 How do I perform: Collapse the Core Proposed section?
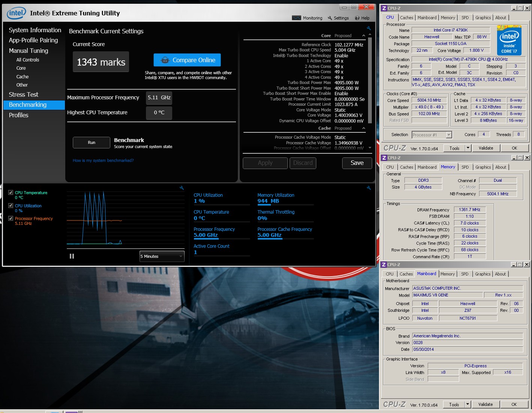(x=364, y=36)
